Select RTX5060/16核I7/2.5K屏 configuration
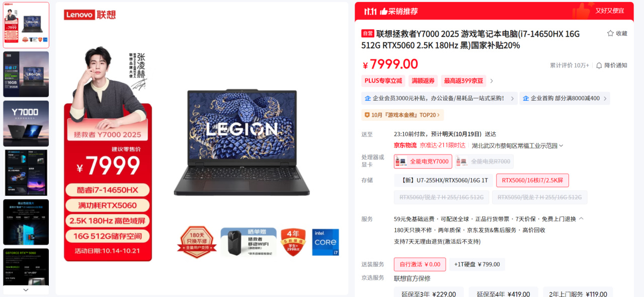This screenshot has height=297, width=644. tap(532, 180)
